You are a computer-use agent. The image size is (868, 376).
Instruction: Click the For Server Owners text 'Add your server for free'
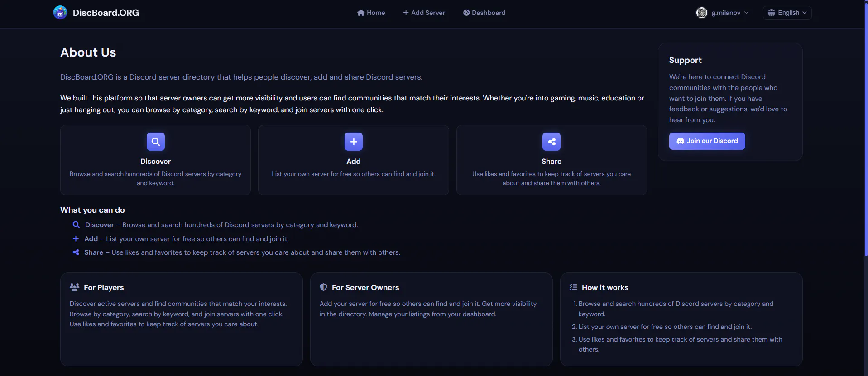point(428,309)
